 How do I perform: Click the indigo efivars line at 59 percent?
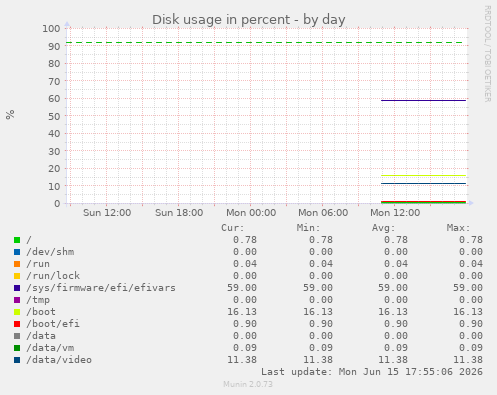coord(423,100)
